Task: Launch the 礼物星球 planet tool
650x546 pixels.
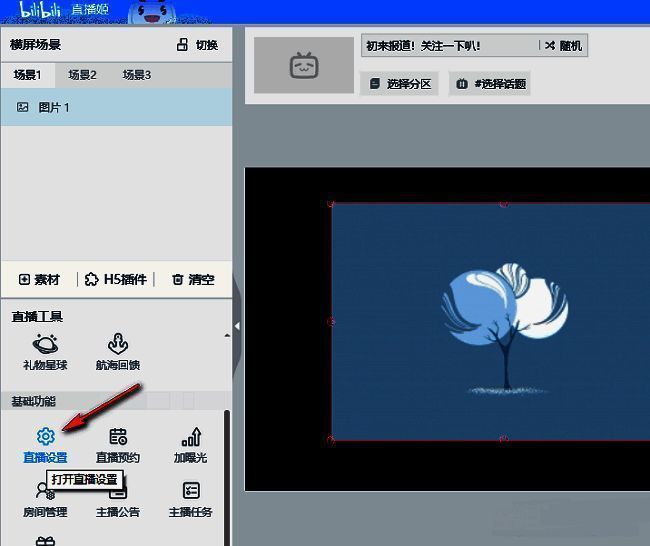Action: pos(45,344)
